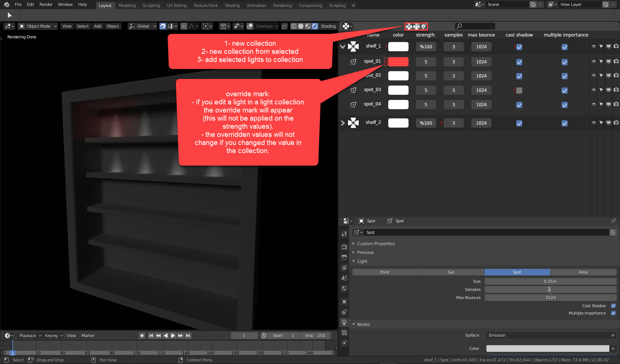Click the light Color swatch in Nodes
The width and height of the screenshot is (620, 364).
548,349
